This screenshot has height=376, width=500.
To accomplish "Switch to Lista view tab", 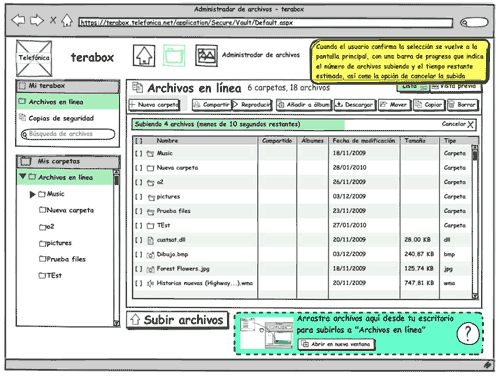I will (x=413, y=86).
